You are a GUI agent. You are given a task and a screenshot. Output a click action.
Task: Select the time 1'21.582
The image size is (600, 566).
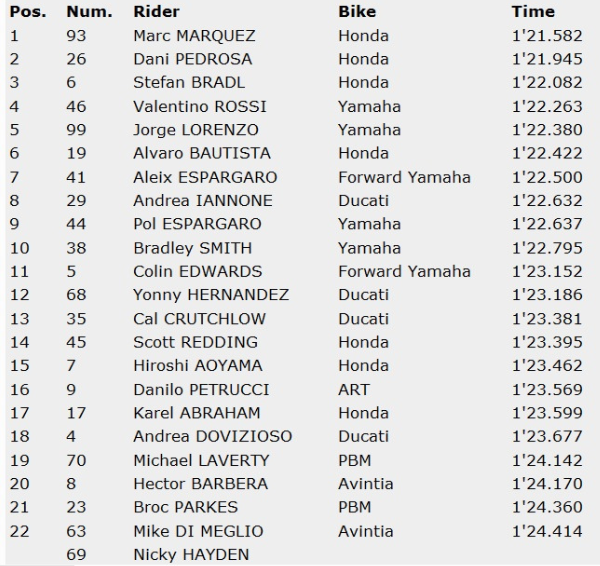(546, 35)
